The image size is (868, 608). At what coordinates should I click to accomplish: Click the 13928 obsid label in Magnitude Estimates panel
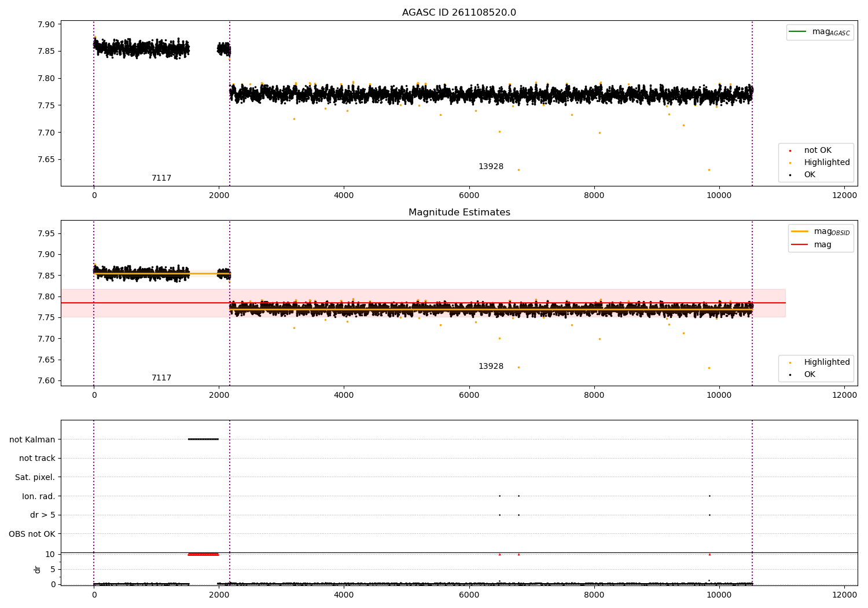(x=491, y=367)
